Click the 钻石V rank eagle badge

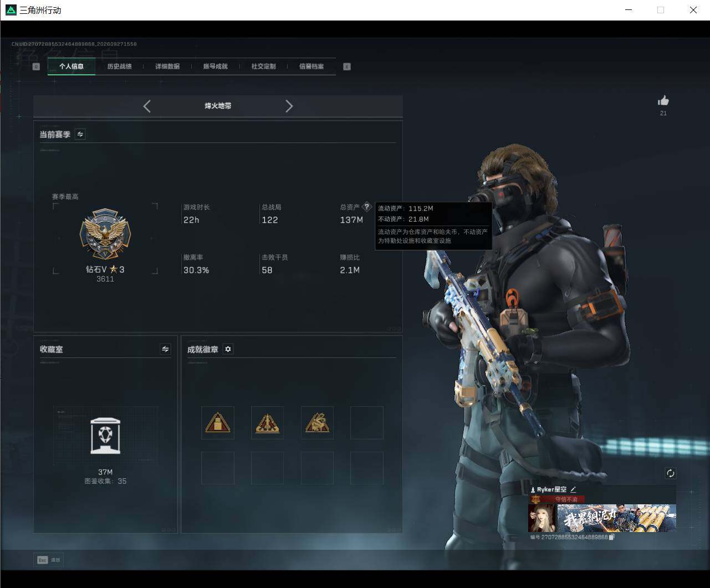coord(105,235)
